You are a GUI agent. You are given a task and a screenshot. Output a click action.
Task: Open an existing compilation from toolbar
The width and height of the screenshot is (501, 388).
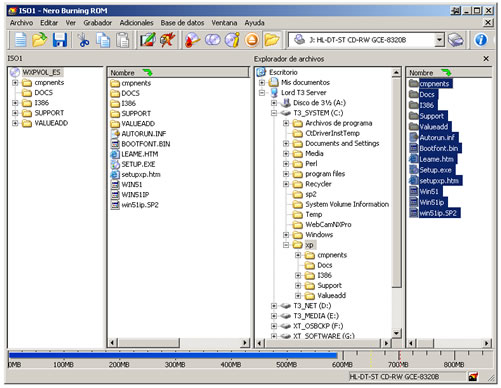pyautogui.click(x=39, y=40)
